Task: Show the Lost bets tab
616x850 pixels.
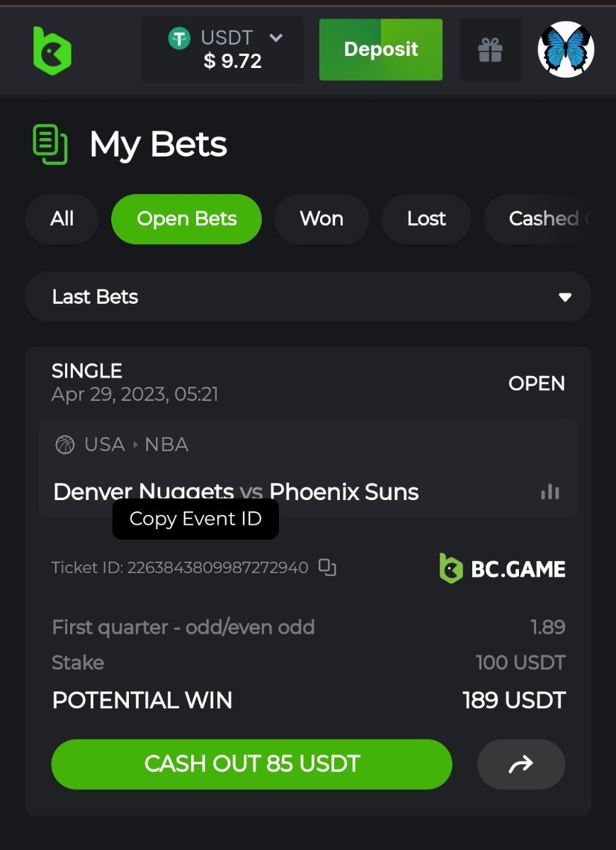Action: 426,219
